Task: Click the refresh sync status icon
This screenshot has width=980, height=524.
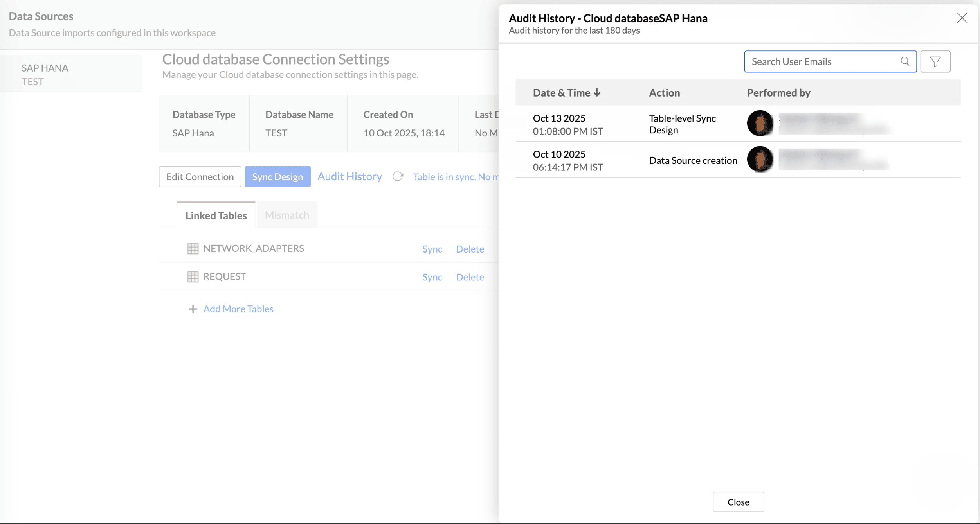Action: pos(398,177)
